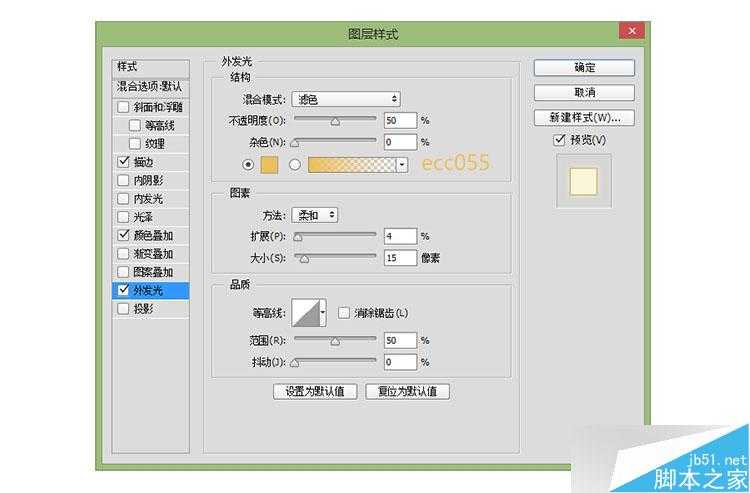Uncheck the 描边 style checkbox
750x493 pixels.
point(123,162)
